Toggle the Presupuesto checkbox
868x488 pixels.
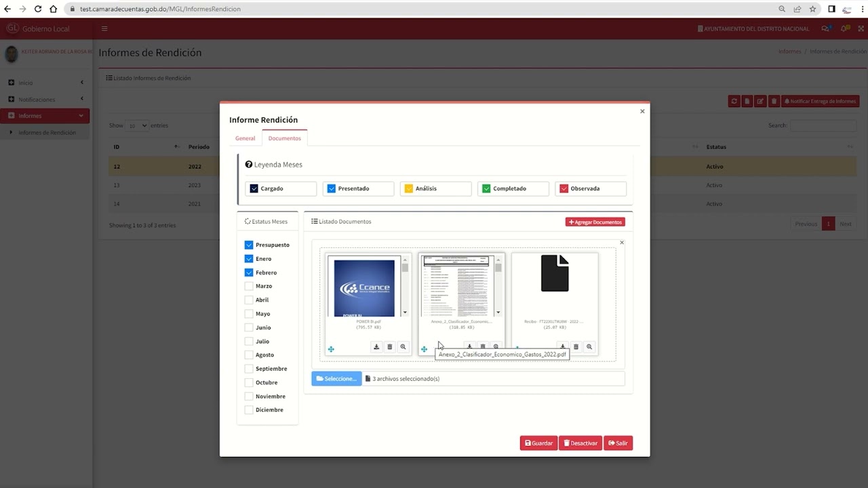click(249, 245)
